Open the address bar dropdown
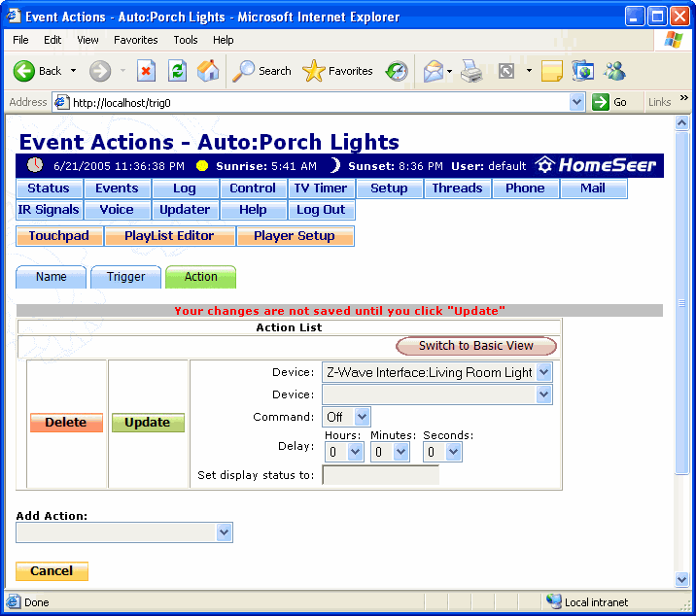 pos(576,103)
